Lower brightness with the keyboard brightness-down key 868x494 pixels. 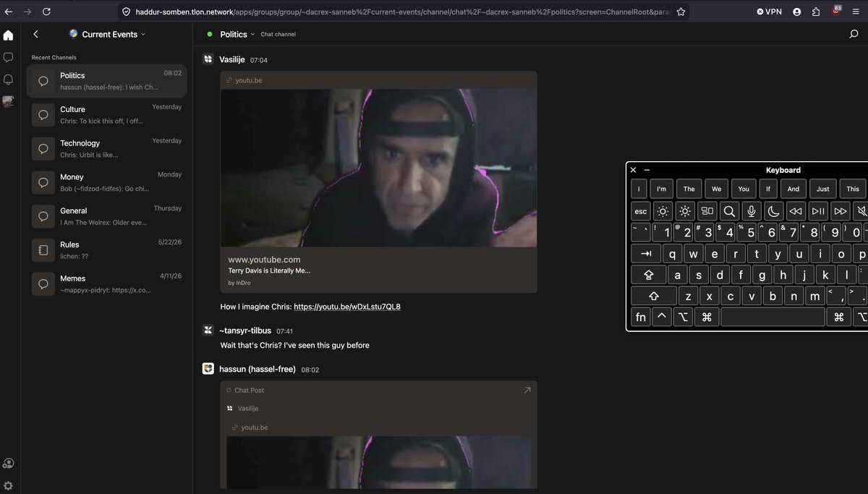663,211
